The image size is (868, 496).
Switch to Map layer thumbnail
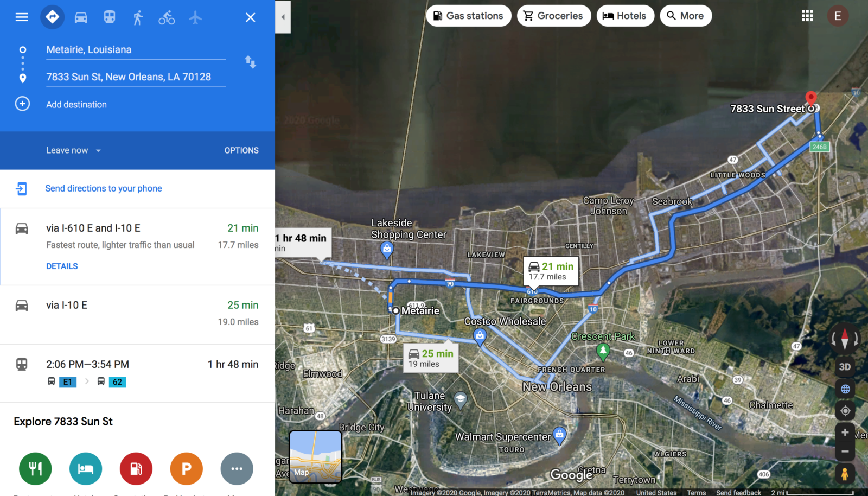pyautogui.click(x=316, y=456)
